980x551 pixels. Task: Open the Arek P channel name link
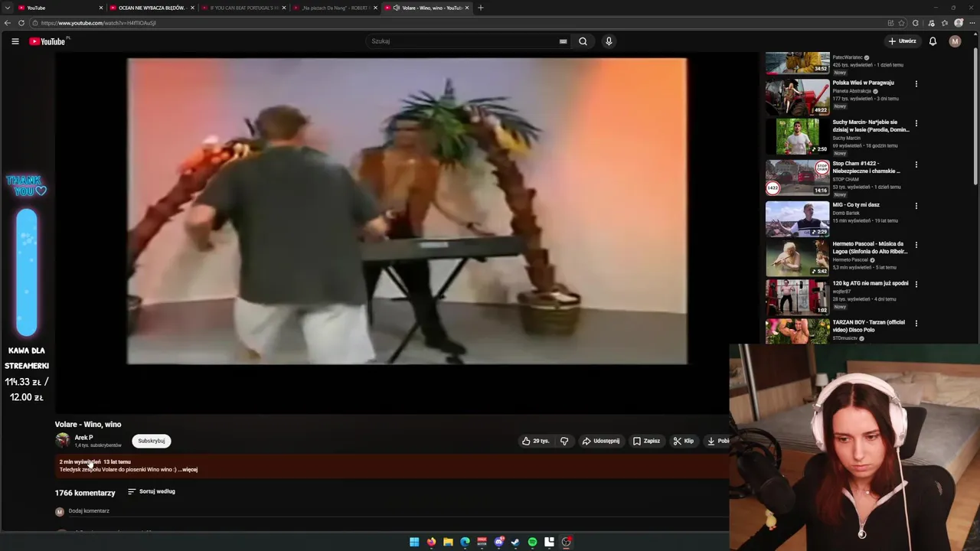click(83, 438)
